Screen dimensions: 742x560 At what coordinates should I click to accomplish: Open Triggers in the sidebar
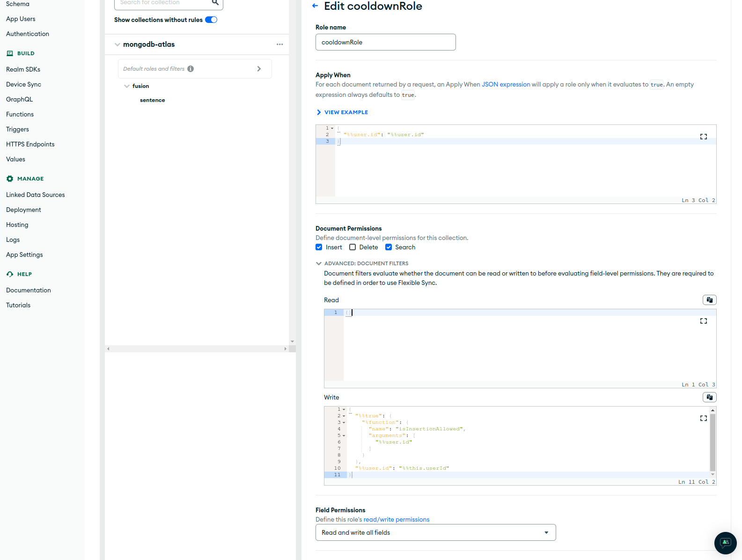(x=17, y=129)
